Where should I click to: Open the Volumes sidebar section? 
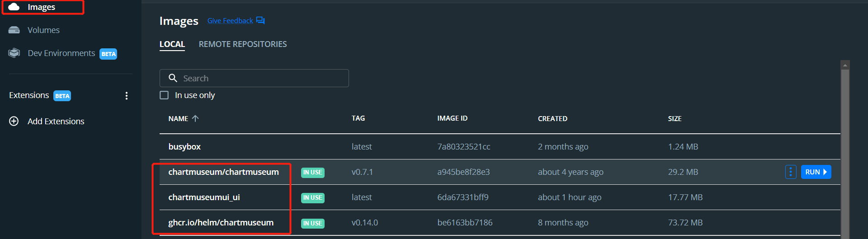pos(43,30)
